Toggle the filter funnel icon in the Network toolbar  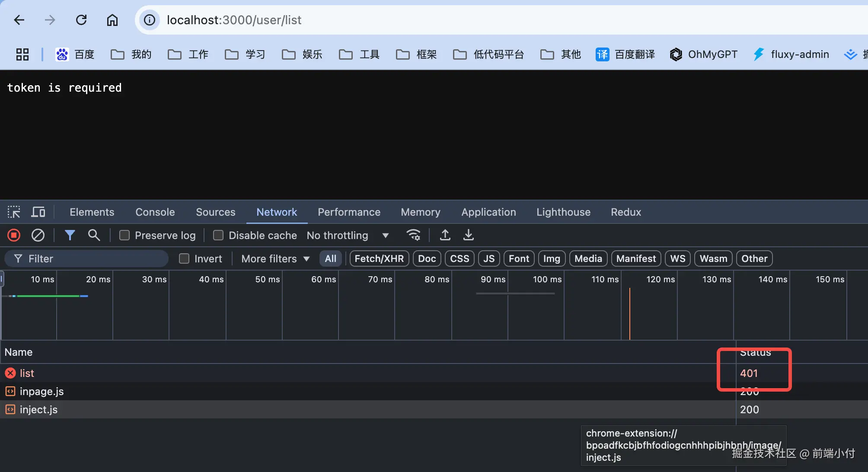[70, 235]
